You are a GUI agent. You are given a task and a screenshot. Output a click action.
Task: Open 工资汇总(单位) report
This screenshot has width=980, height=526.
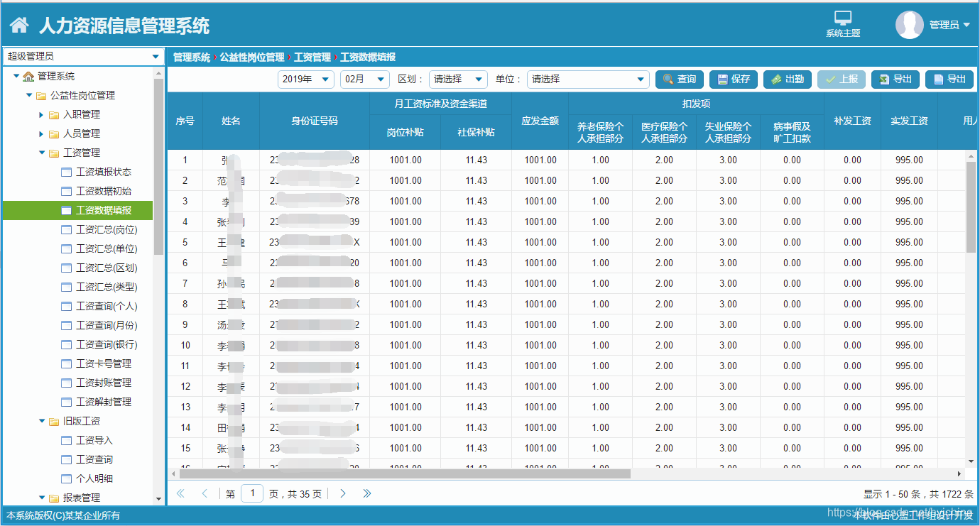click(107, 248)
